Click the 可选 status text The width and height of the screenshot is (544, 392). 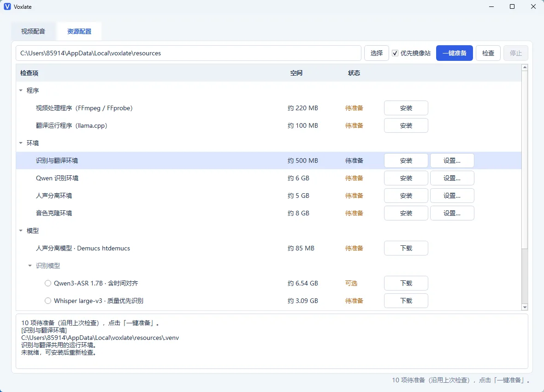351,283
